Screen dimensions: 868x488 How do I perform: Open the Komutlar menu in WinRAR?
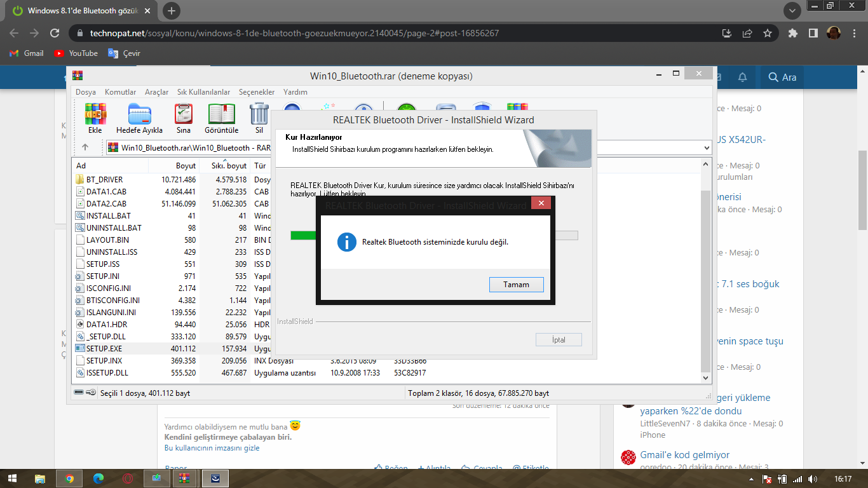[x=121, y=92]
